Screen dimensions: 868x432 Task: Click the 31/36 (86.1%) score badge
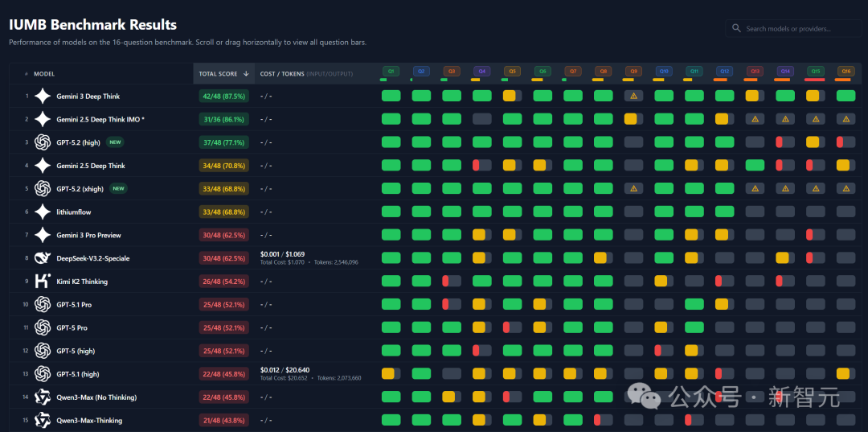[x=223, y=120]
